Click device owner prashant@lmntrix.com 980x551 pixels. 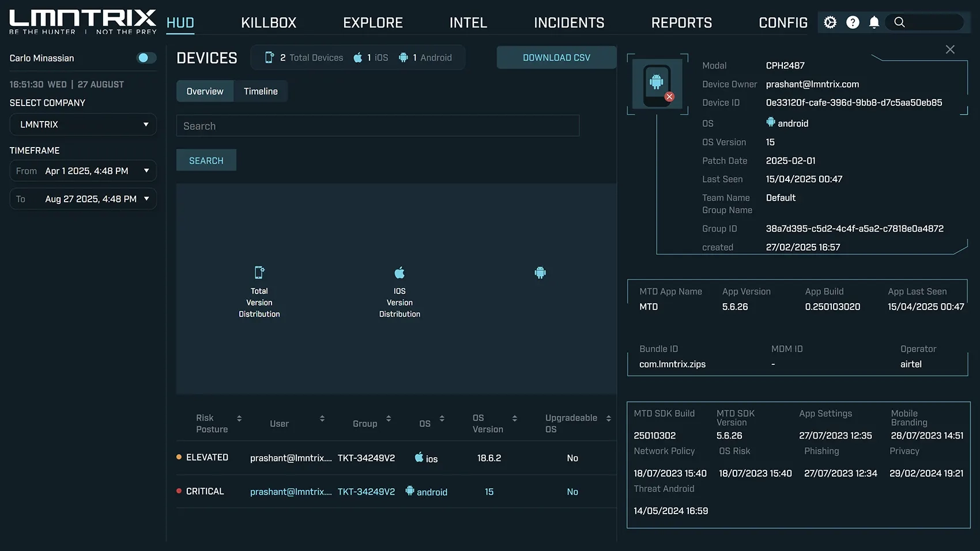[812, 84]
